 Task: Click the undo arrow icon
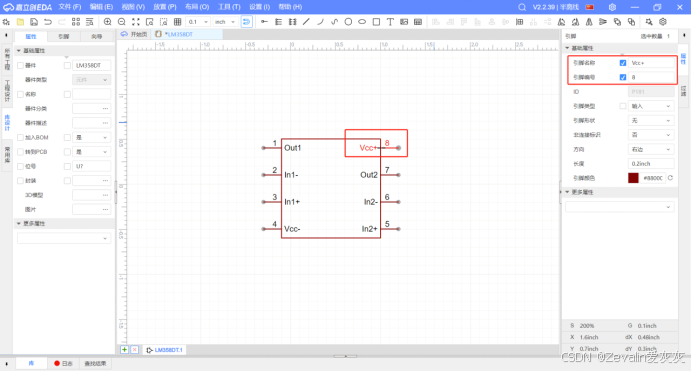point(48,22)
